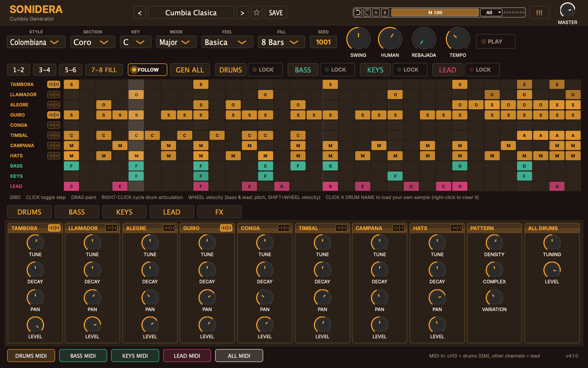
Task: Click the waveform icon in the CONGA panel header
Action: point(284,228)
